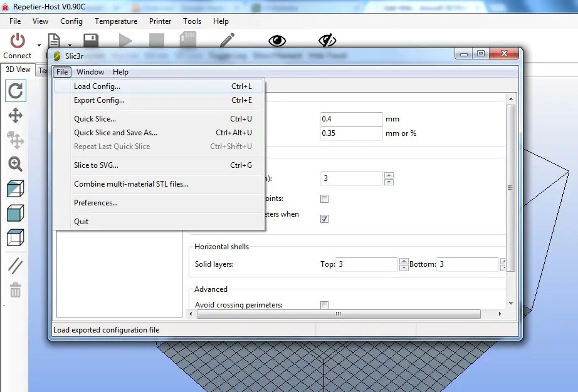This screenshot has height=392, width=578.
Task: Click the Run job play icon
Action: (125, 40)
